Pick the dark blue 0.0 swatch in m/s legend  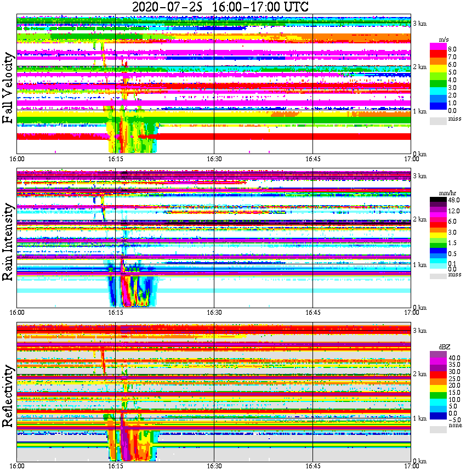point(438,106)
